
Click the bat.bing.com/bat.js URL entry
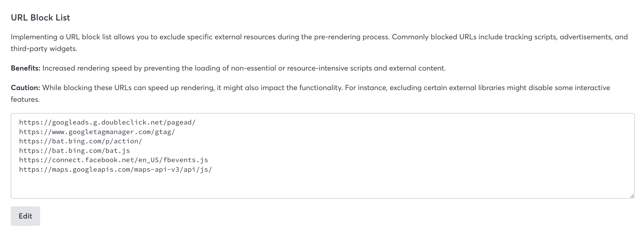(x=74, y=151)
